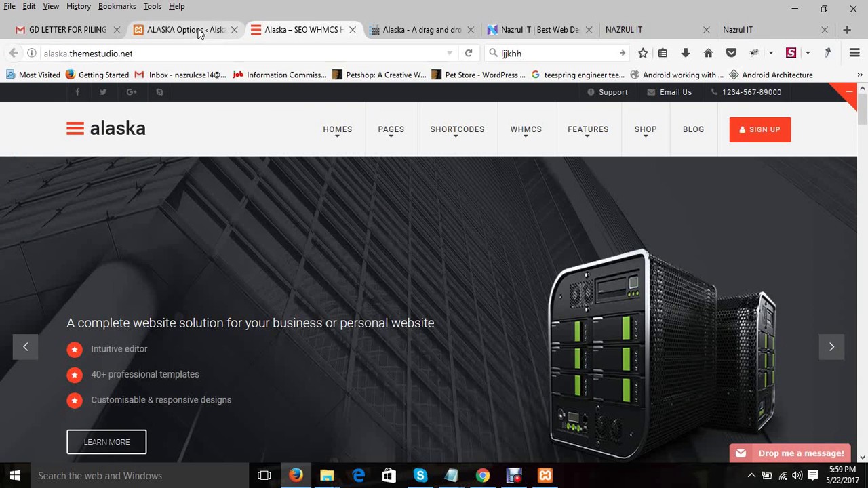
Task: Open a new browser tab with plus
Action: 847,30
